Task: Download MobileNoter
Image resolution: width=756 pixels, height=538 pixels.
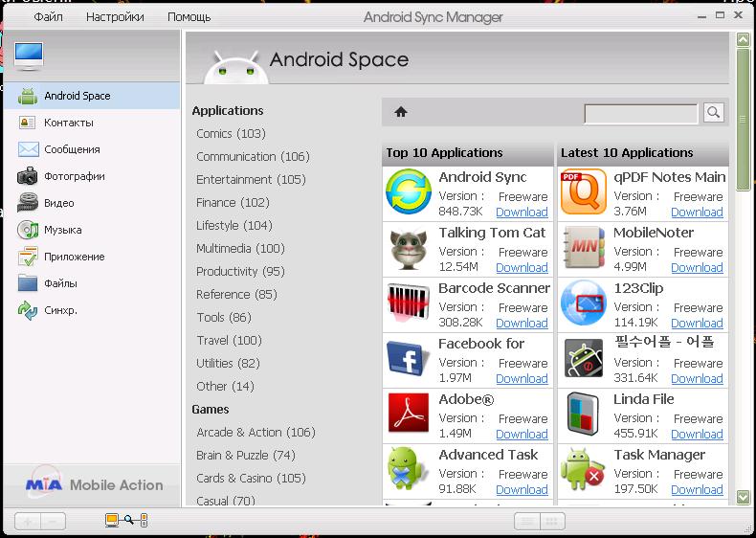Action: pos(697,267)
